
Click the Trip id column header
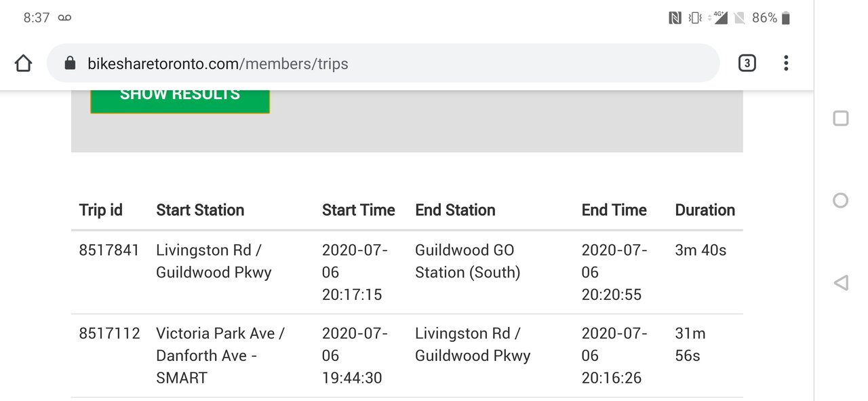(101, 210)
